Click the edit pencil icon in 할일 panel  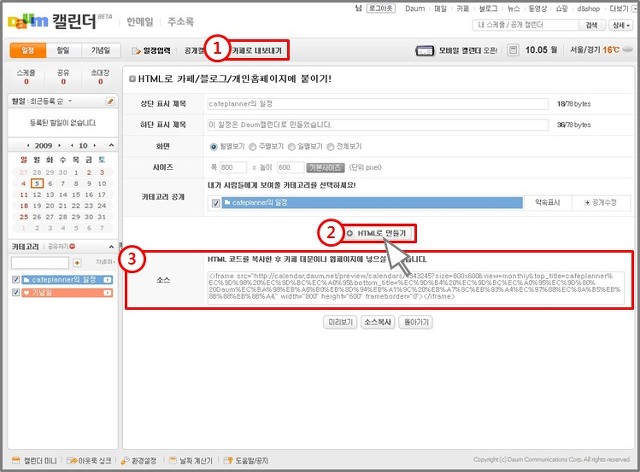point(110,101)
